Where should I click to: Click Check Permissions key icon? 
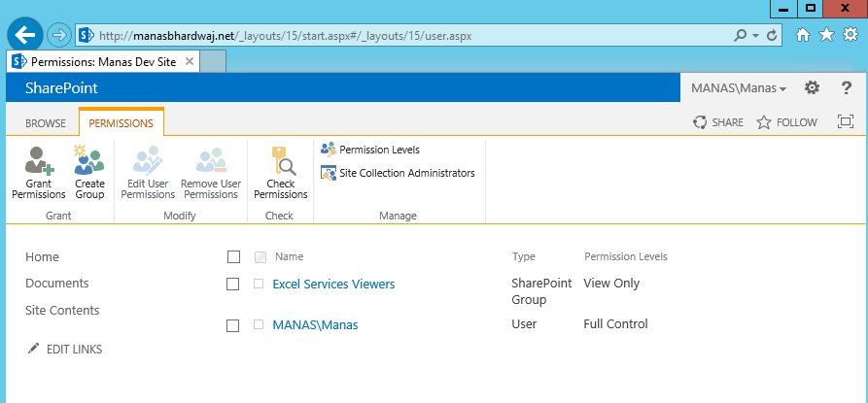point(281,173)
